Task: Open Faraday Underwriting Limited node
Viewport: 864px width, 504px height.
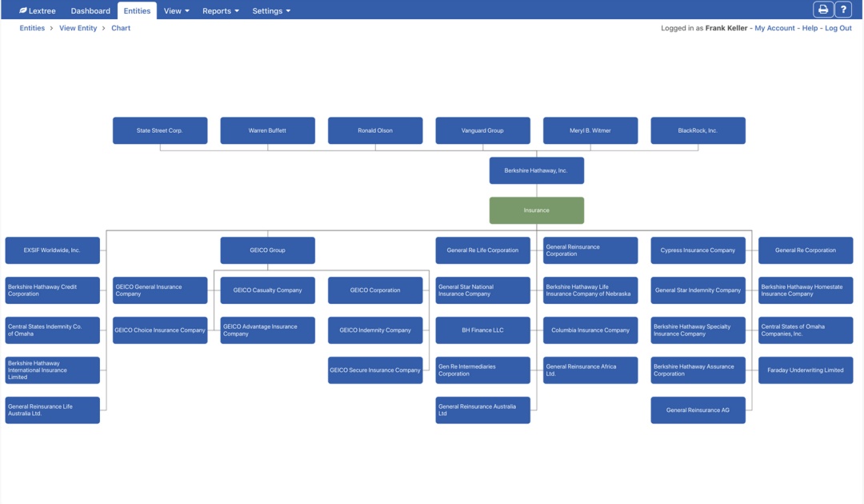Action: tap(806, 370)
